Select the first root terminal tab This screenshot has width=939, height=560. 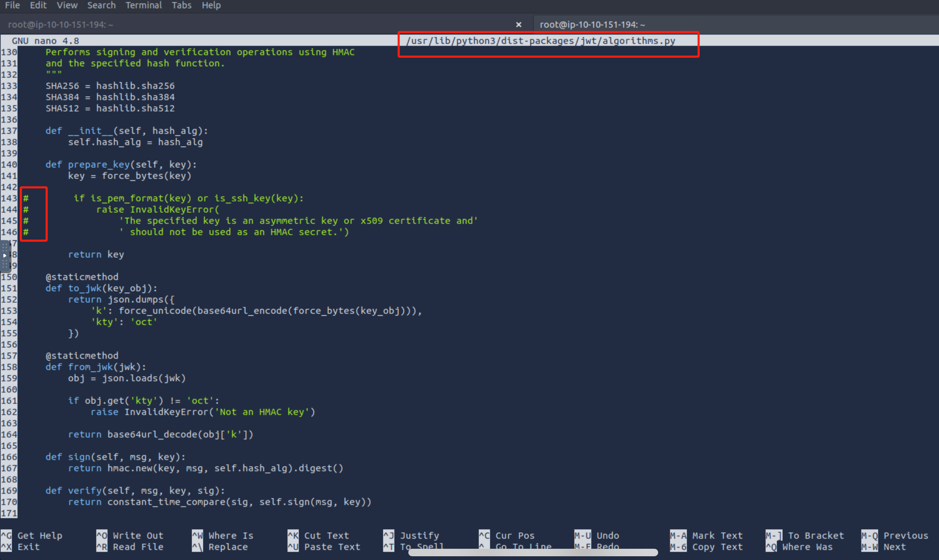click(x=61, y=25)
